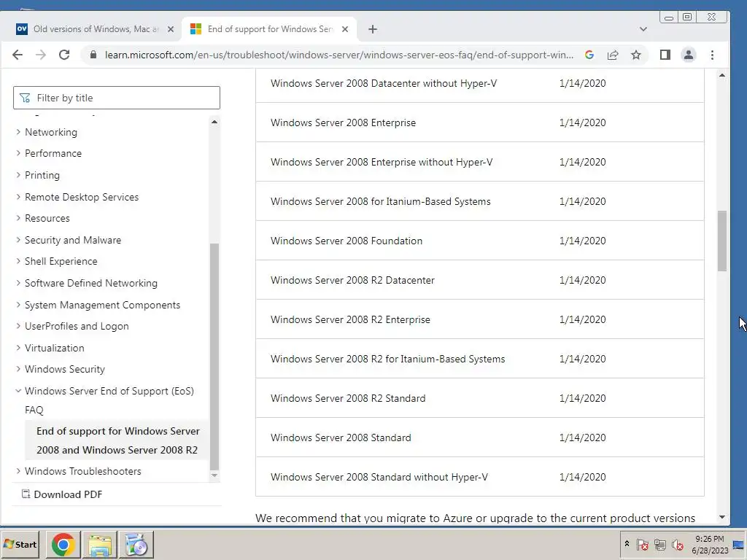Expand Remote Desktop Services

(18, 197)
